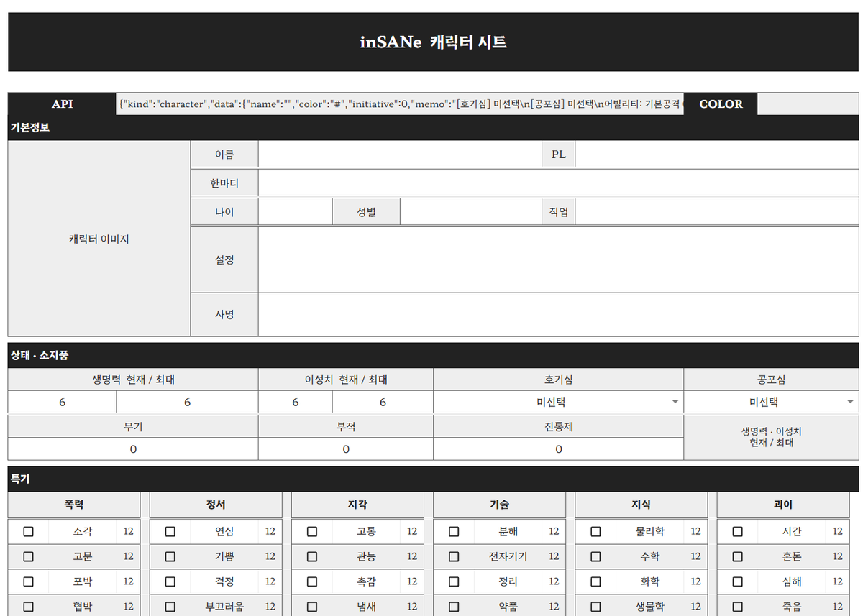Screen dimensions: 863x616
Task: Select the current 이성치 value cell
Action: click(x=296, y=403)
